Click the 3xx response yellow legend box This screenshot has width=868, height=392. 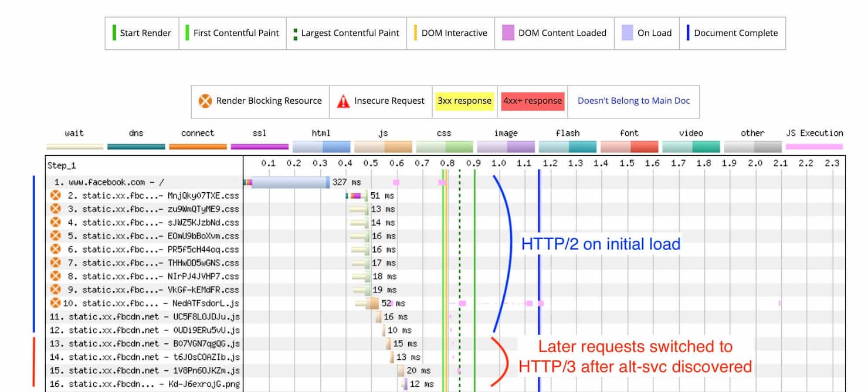tap(464, 101)
